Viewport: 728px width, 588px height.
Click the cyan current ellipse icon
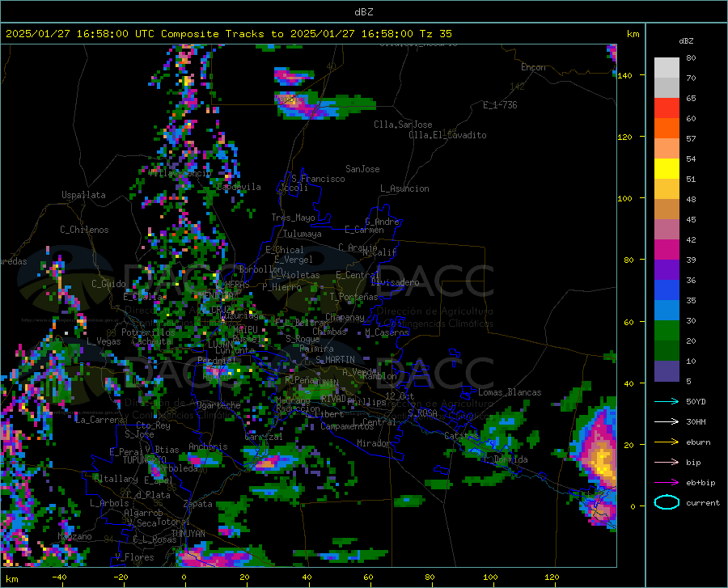tap(667, 502)
